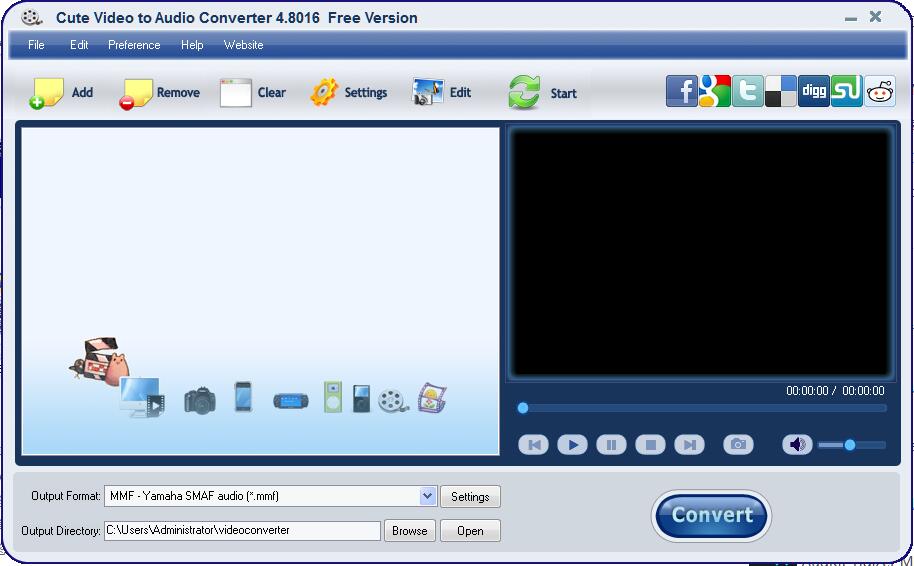Screen dimensions: 914x566
Task: Click the big Convert button
Action: click(x=711, y=515)
